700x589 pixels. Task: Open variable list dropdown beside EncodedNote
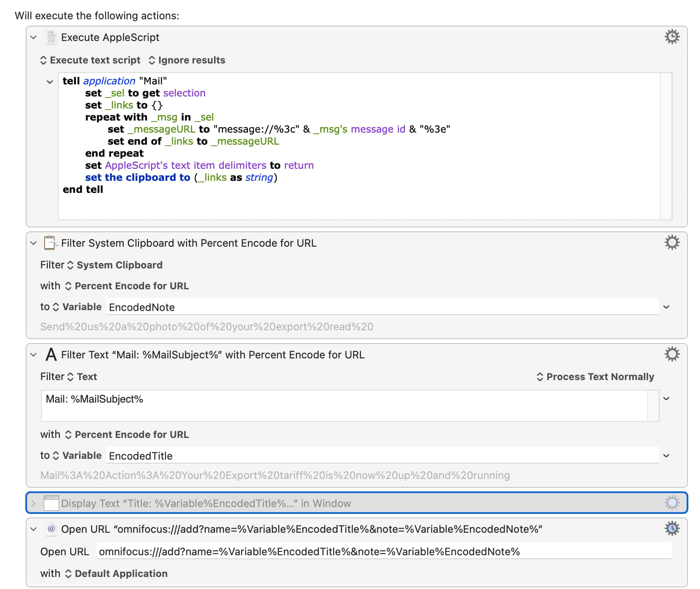(666, 307)
